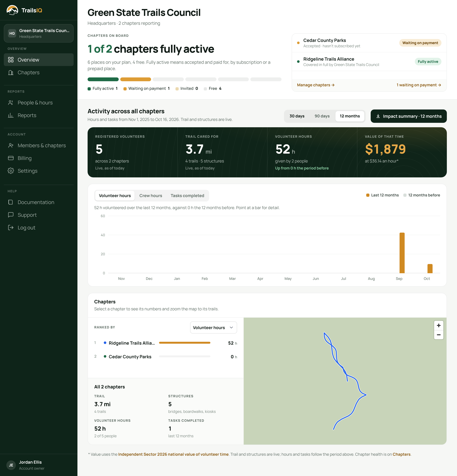
Task: Download the Impact summary for 12 months
Action: pos(408,116)
